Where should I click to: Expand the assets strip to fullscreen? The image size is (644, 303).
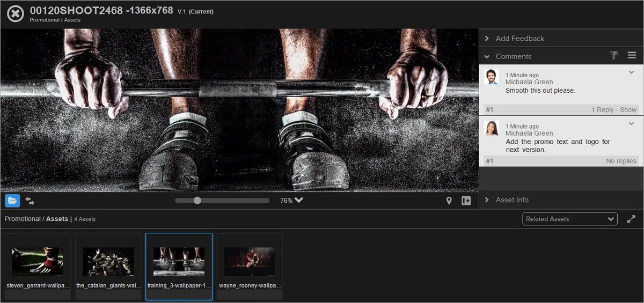[x=631, y=219]
